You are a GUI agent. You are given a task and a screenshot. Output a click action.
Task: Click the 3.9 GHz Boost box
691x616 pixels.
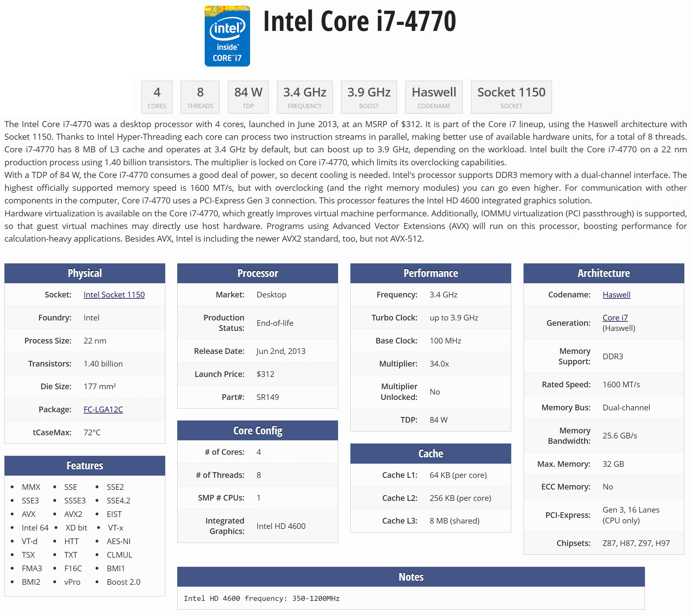pos(369,97)
